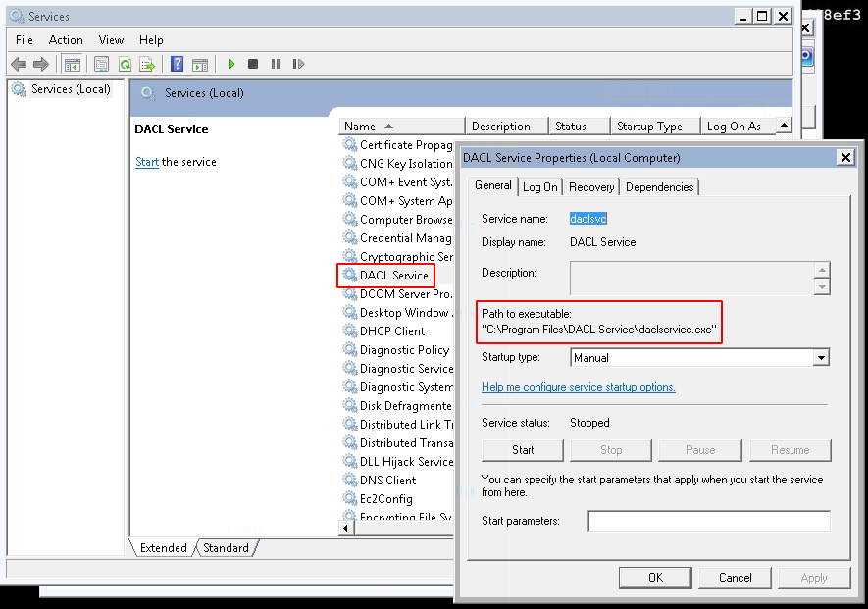Switch to the Log On tab

[539, 187]
